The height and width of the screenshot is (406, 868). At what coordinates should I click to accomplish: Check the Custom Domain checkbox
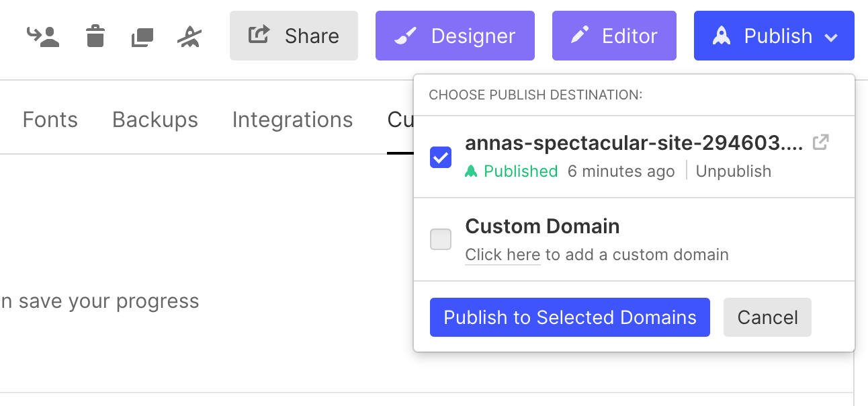click(441, 239)
